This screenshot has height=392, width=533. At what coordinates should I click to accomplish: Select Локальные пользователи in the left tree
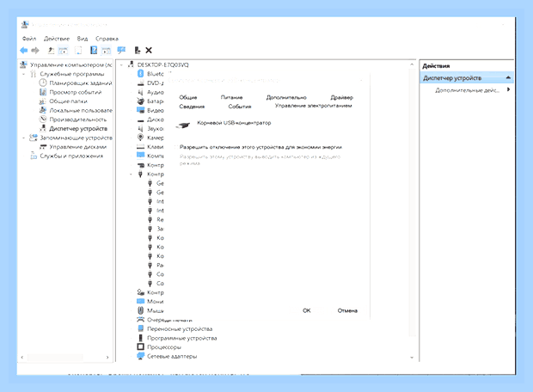point(81,110)
